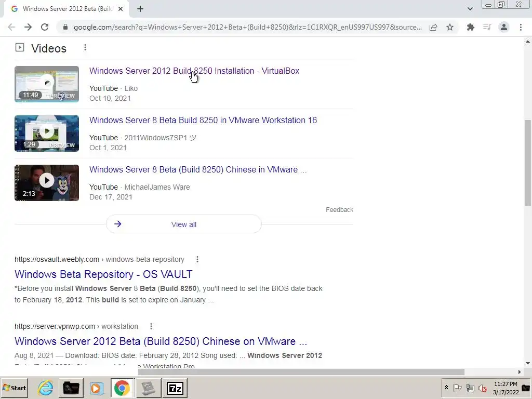This screenshot has width=532, height=399.
Task: Click the vertical scrollbar up arrow
Action: (x=528, y=42)
